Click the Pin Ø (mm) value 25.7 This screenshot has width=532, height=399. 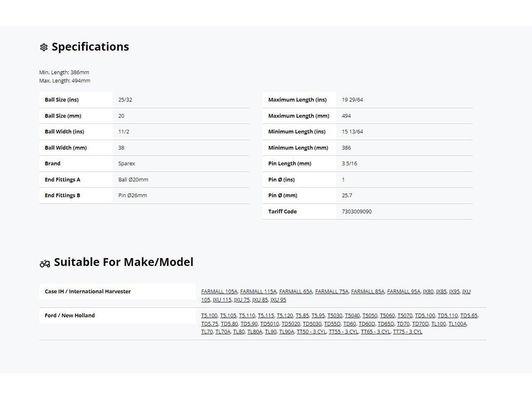[x=347, y=195]
